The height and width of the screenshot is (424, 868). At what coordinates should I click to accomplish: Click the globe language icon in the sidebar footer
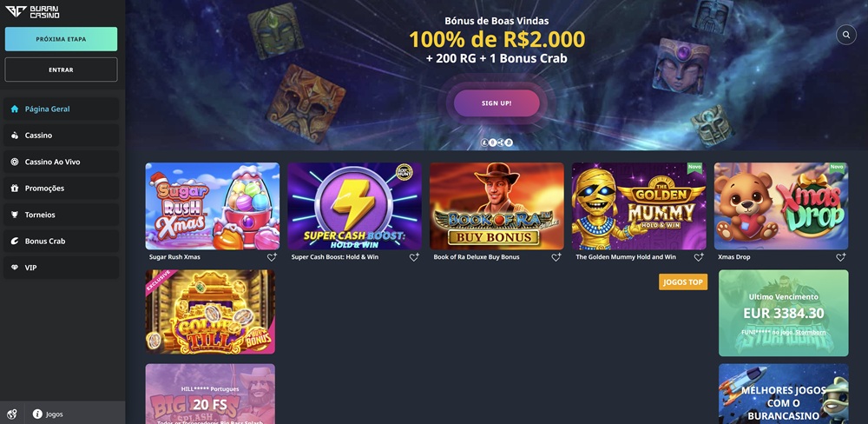(x=12, y=414)
